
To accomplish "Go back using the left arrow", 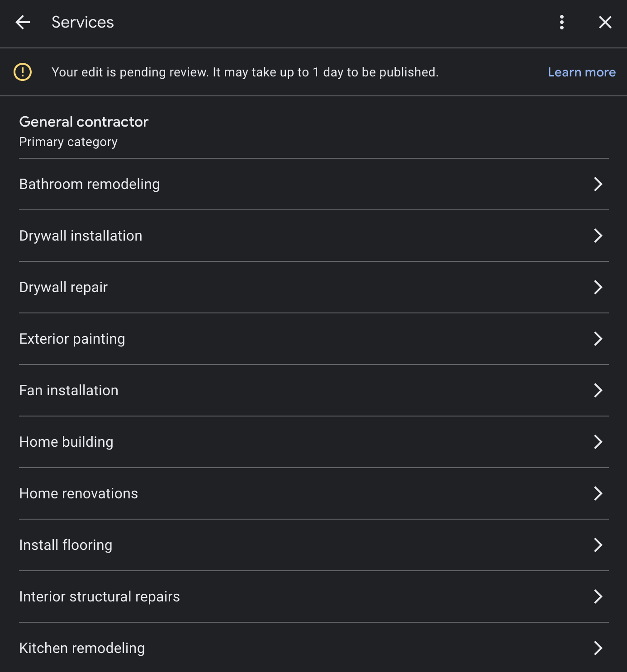I will (x=22, y=22).
